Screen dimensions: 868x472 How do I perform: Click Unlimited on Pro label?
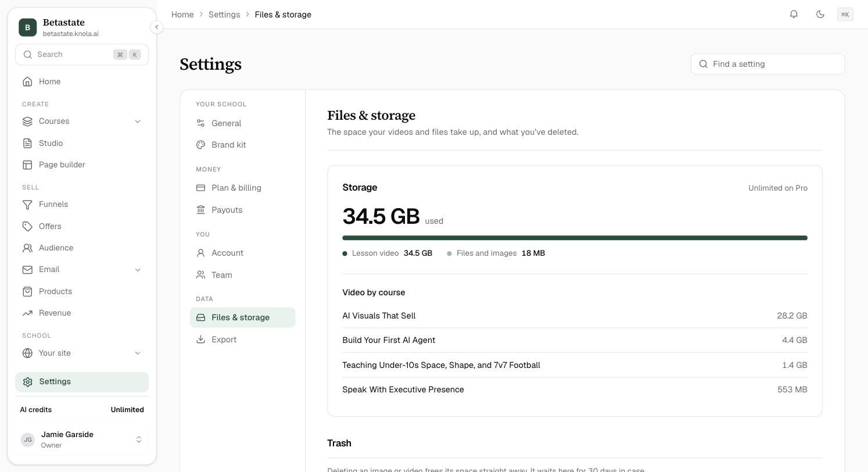click(777, 188)
